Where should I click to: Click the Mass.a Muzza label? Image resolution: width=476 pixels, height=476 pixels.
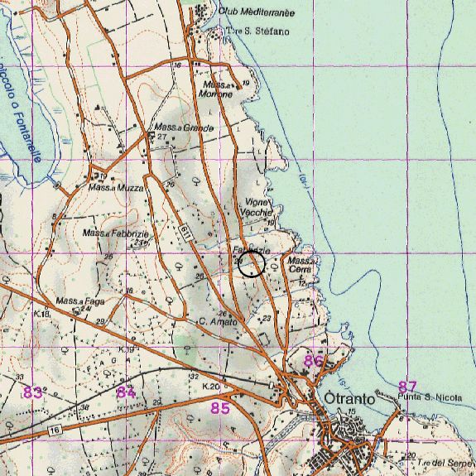[x=116, y=188]
